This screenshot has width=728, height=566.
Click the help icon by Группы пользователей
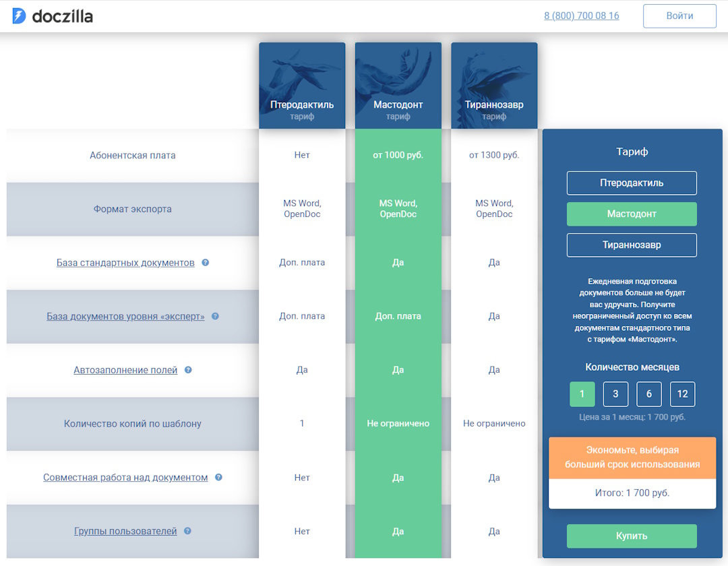click(x=187, y=531)
